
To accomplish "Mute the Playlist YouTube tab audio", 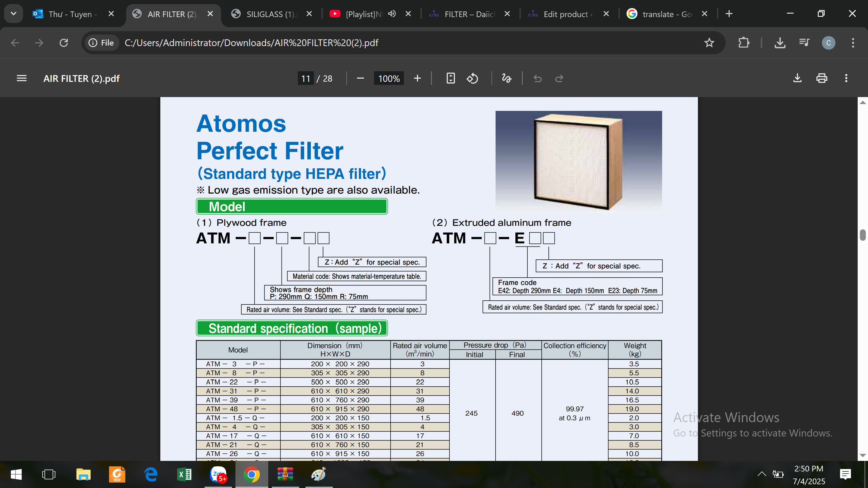I will [391, 14].
